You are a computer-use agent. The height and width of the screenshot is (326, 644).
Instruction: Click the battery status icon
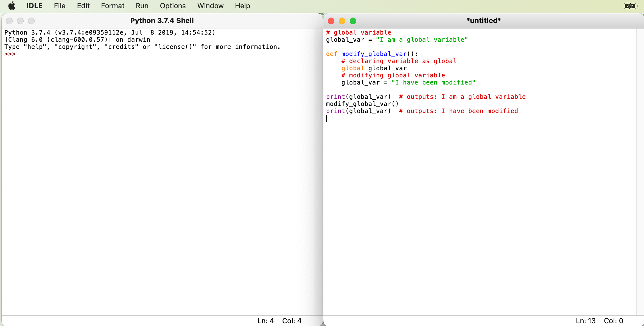[x=630, y=6]
